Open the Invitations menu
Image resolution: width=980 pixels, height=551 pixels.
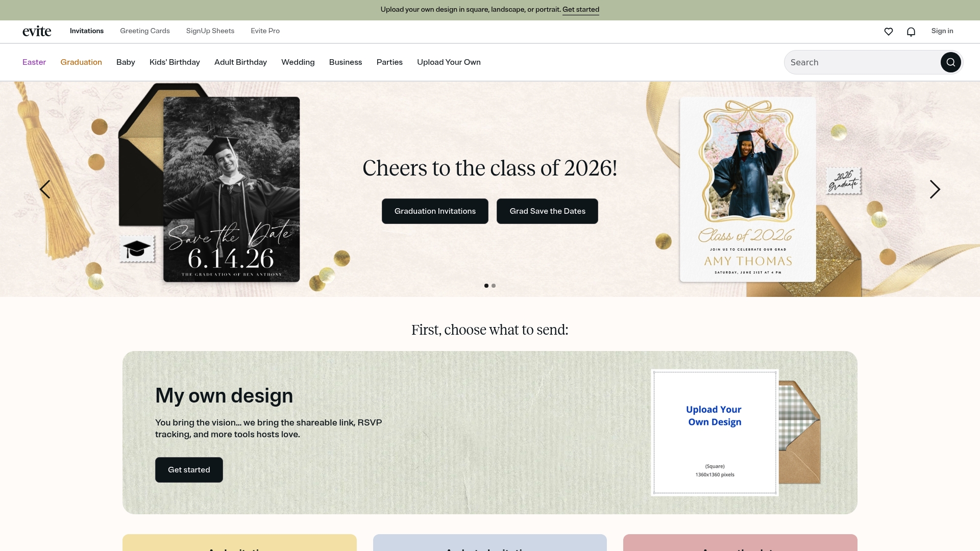click(86, 31)
